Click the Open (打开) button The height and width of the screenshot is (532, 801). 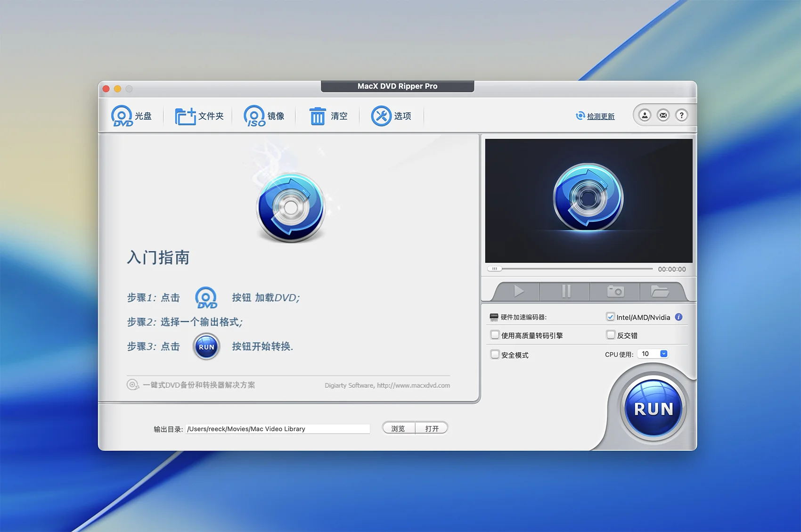pyautogui.click(x=432, y=428)
